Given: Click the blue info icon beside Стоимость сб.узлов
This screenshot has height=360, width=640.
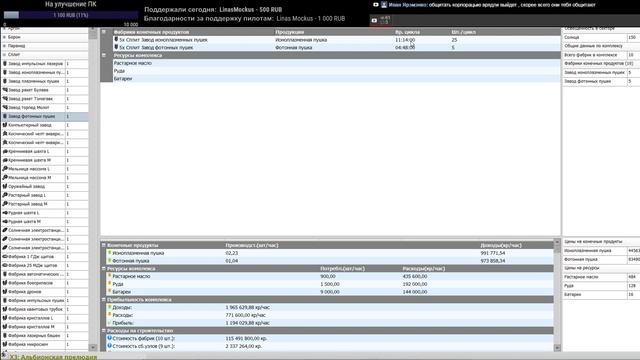Looking at the screenshot, I should click(x=109, y=346).
